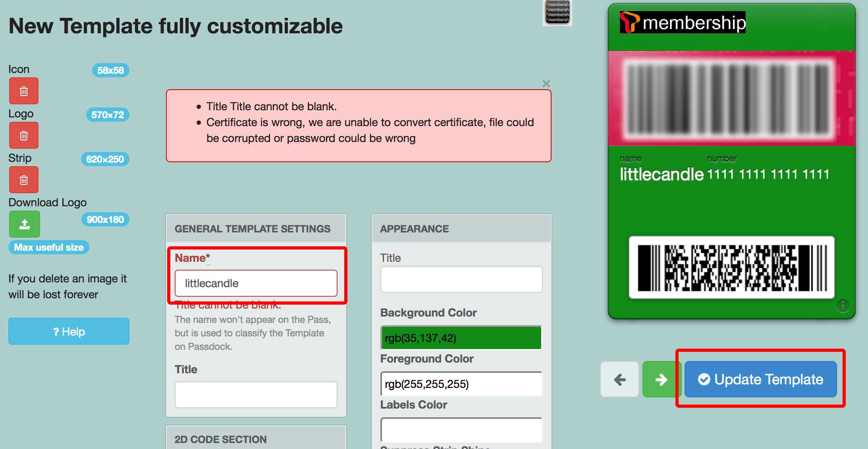This screenshot has width=868, height=449.
Task: Click the ? Help button
Action: 68,331
